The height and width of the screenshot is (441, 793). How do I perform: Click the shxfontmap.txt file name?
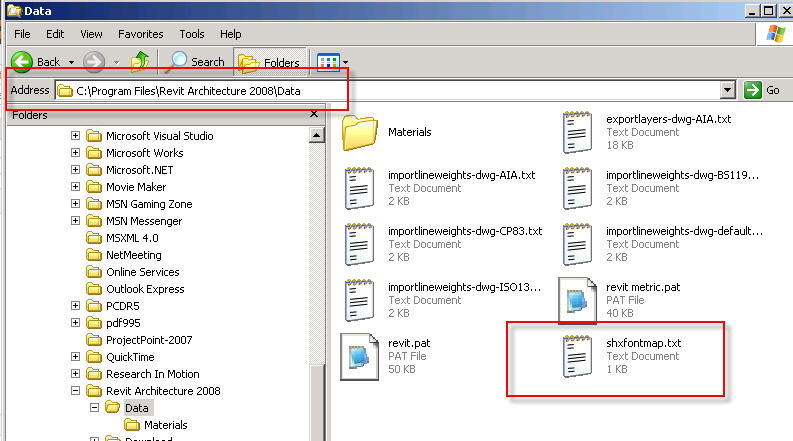pyautogui.click(x=643, y=343)
